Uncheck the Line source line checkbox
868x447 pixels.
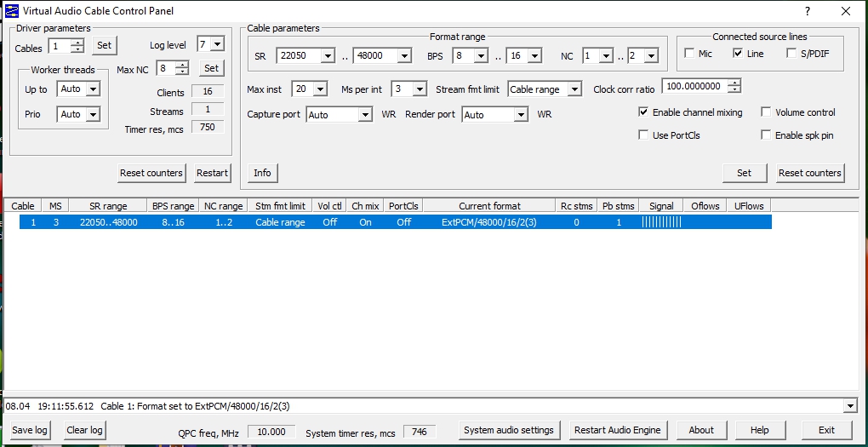[x=739, y=54]
